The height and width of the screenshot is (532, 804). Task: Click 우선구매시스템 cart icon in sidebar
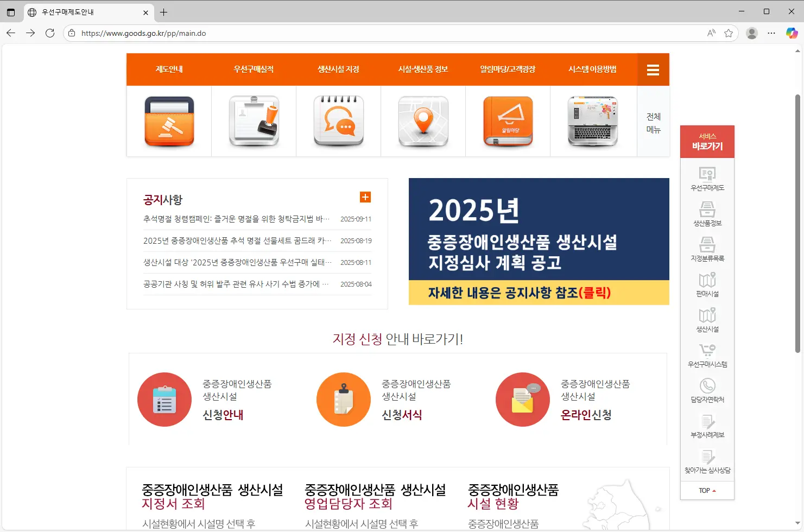coord(707,350)
